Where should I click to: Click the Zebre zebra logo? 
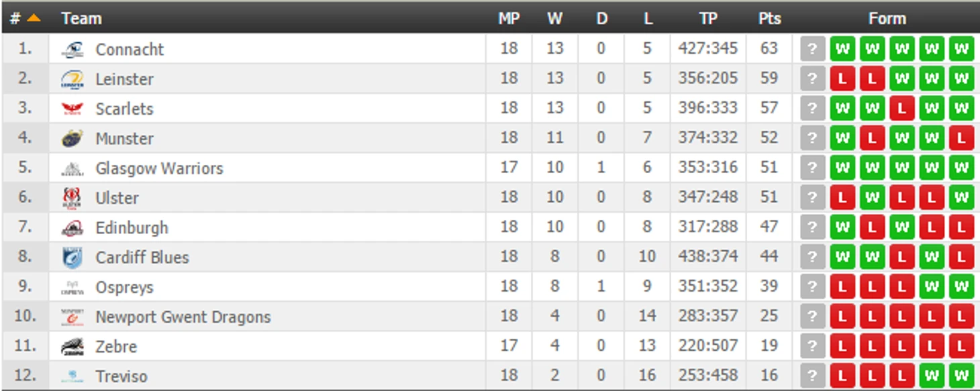pyautogui.click(x=72, y=347)
